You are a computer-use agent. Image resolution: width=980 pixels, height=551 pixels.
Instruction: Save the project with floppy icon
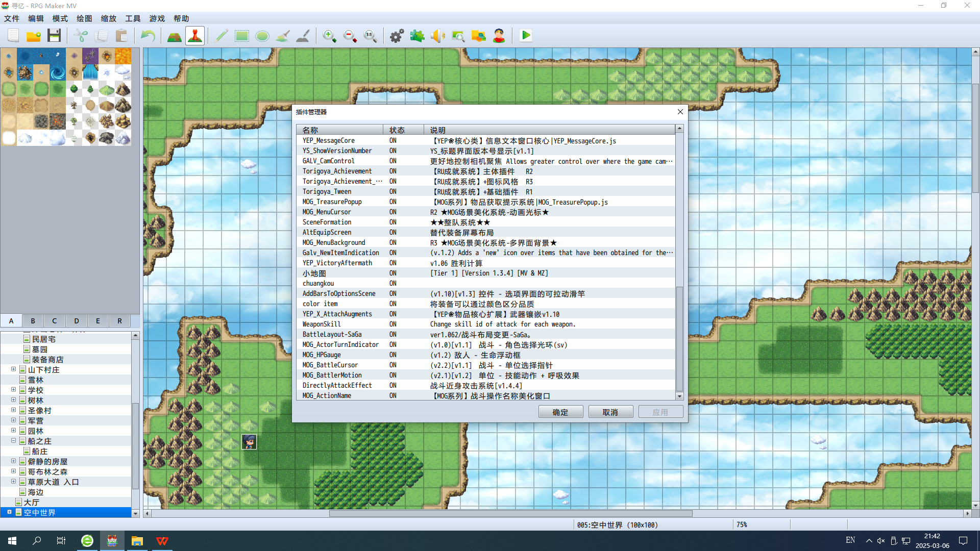click(x=54, y=36)
